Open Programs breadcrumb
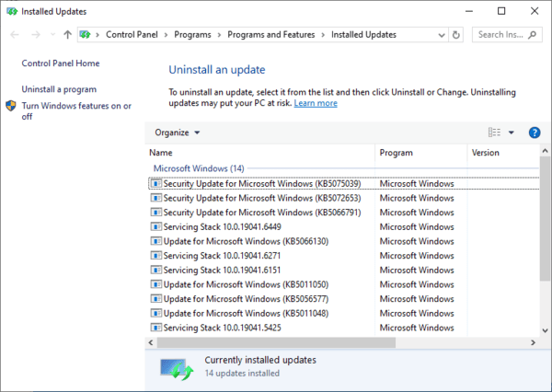 pyautogui.click(x=192, y=35)
